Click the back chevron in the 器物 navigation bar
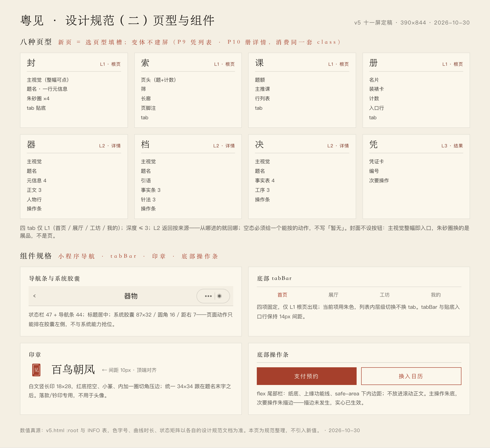 pyautogui.click(x=34, y=296)
